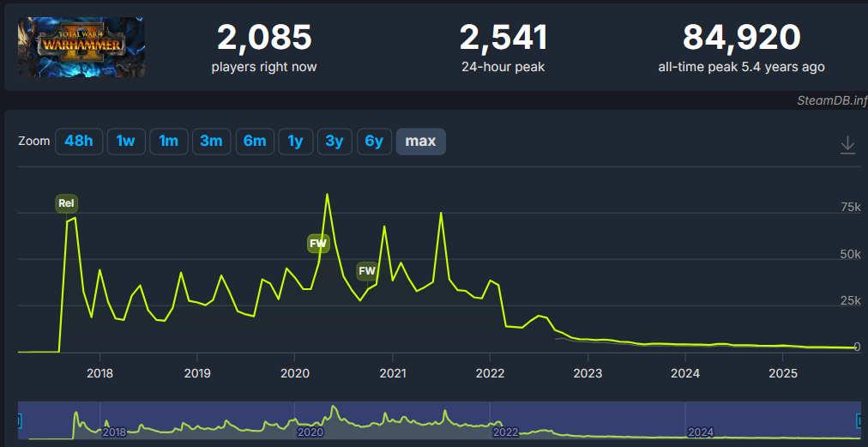The width and height of the screenshot is (868, 447).
Task: Click the 2023 x-axis label
Action: click(588, 372)
